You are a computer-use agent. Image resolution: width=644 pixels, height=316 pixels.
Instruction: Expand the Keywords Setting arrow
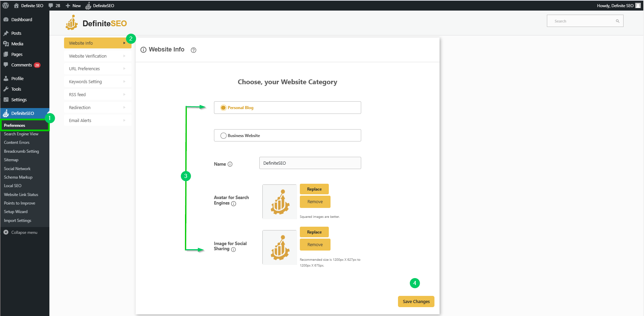(124, 81)
